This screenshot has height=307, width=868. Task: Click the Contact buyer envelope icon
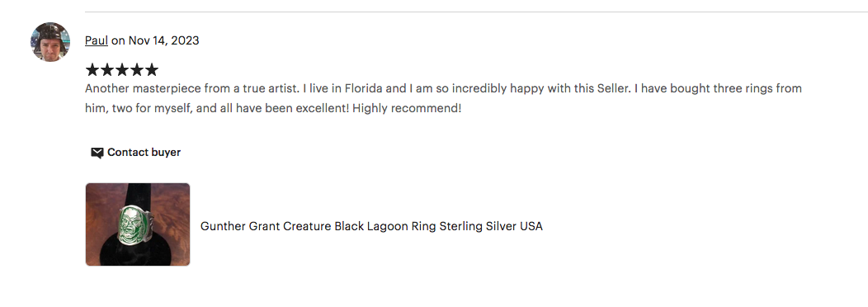pyautogui.click(x=97, y=153)
